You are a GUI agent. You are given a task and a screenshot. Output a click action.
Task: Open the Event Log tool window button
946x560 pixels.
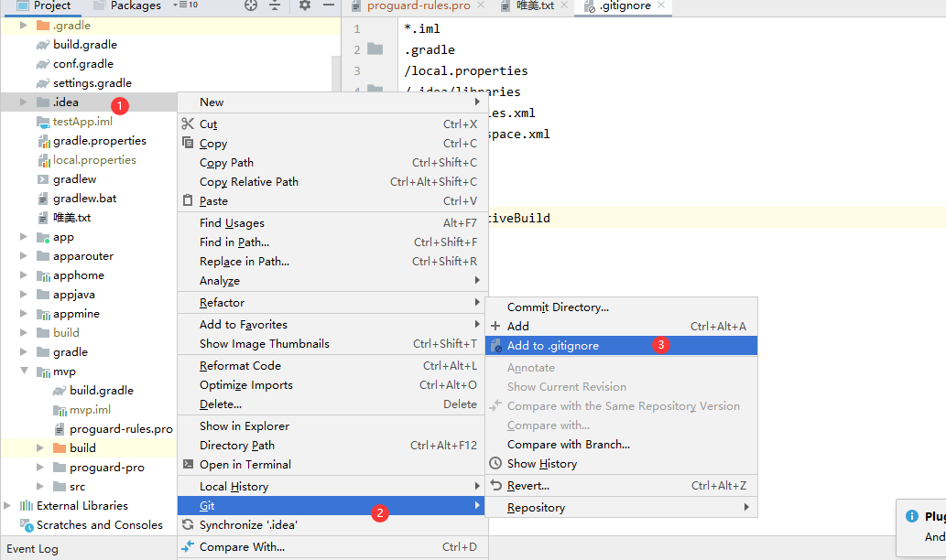33,548
